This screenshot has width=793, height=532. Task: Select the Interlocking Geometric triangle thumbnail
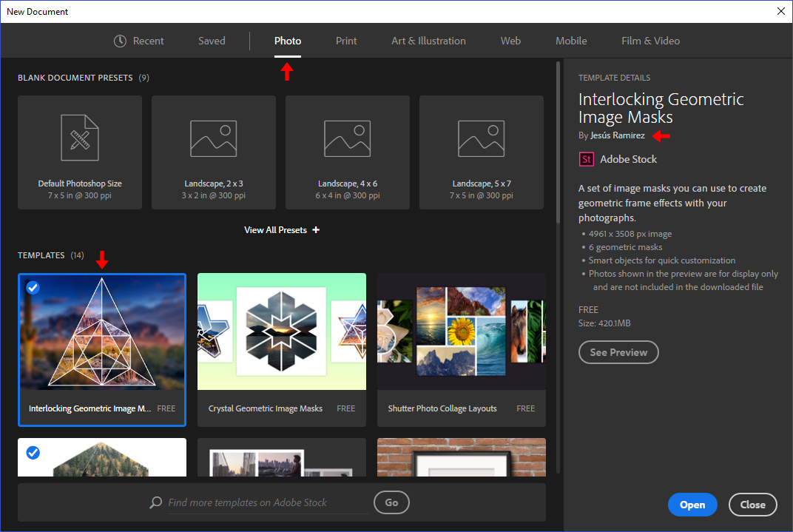102,333
